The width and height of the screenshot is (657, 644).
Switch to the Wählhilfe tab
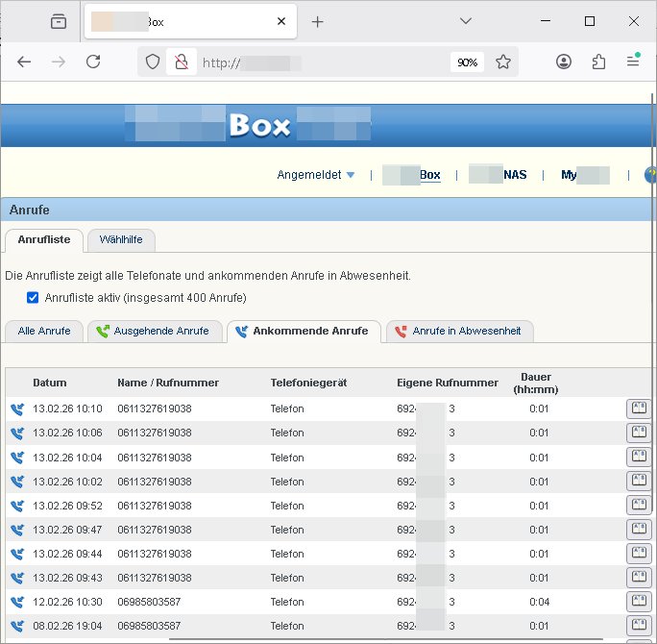point(121,239)
